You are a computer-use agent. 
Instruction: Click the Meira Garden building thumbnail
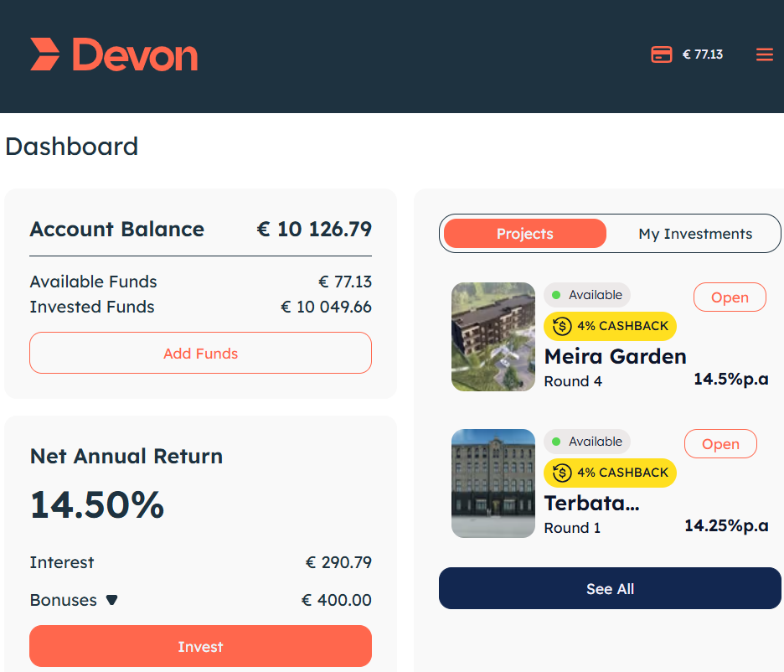(x=493, y=337)
